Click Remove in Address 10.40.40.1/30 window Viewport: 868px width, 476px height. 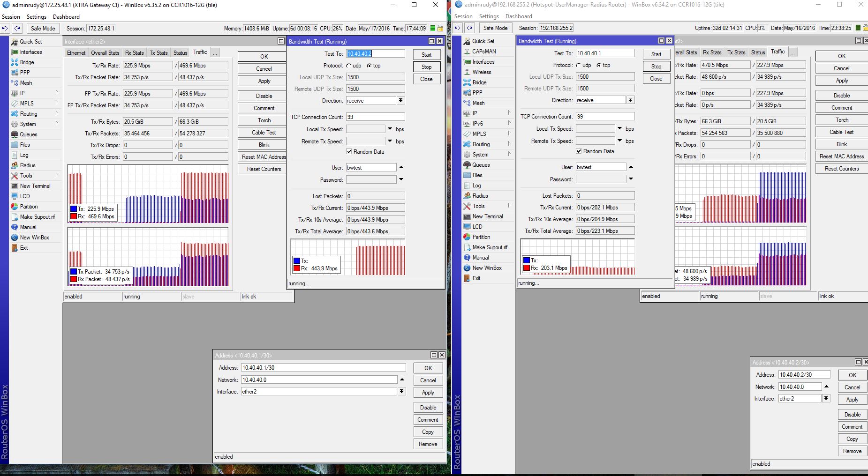coord(428,444)
